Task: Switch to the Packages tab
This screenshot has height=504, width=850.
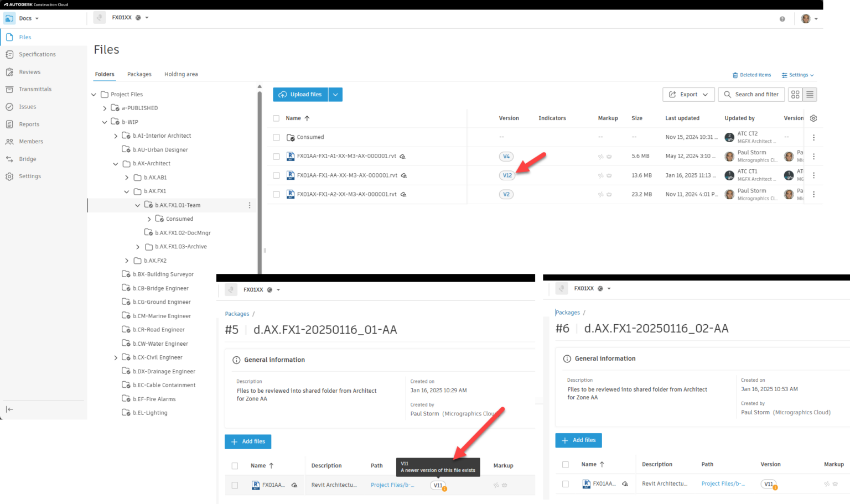Action: click(139, 74)
